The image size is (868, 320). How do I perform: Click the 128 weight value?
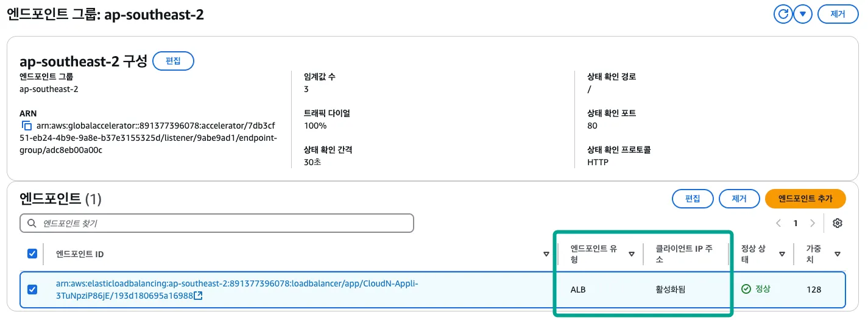pyautogui.click(x=814, y=290)
